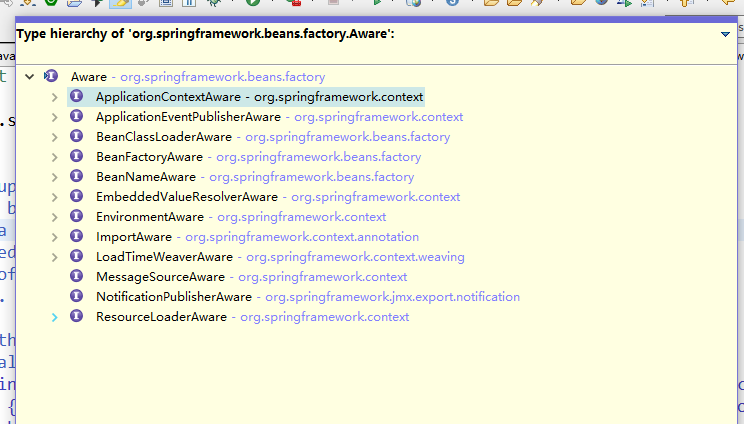The height and width of the screenshot is (424, 744).
Task: Click the ApplicationEventPublisherAware interface icon
Action: coord(76,116)
